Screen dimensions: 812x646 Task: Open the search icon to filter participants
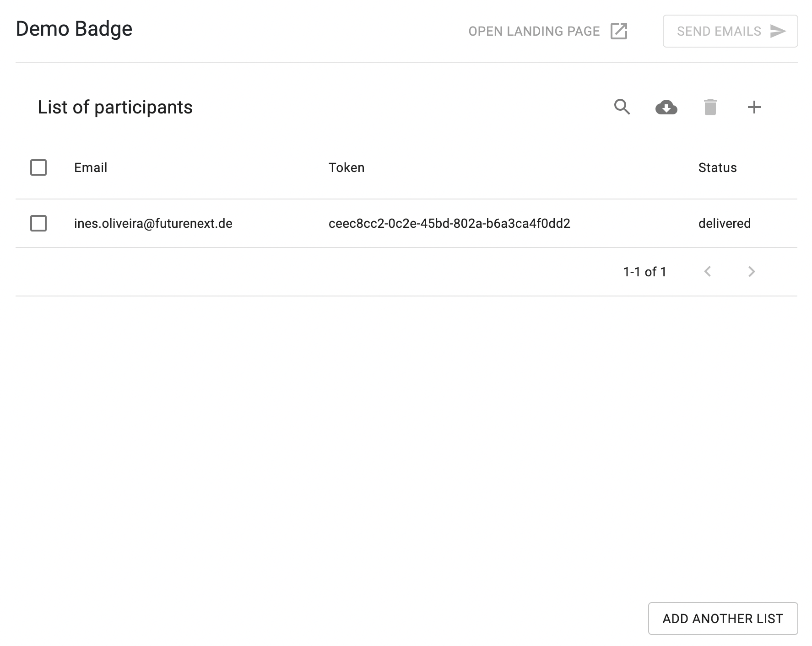(623, 108)
